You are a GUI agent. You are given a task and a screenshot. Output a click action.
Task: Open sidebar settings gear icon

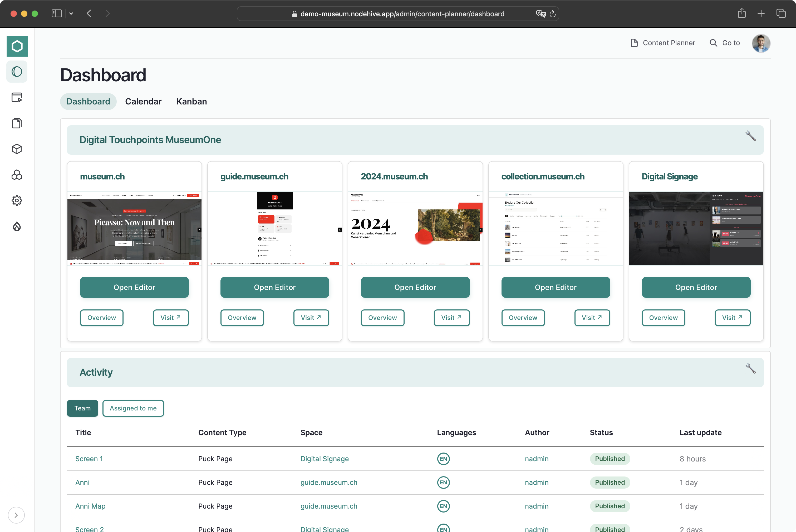pyautogui.click(x=17, y=200)
